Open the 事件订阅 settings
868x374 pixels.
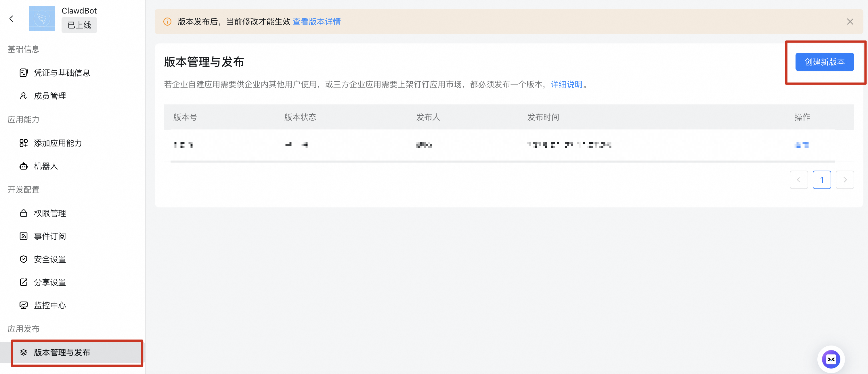[x=49, y=236]
